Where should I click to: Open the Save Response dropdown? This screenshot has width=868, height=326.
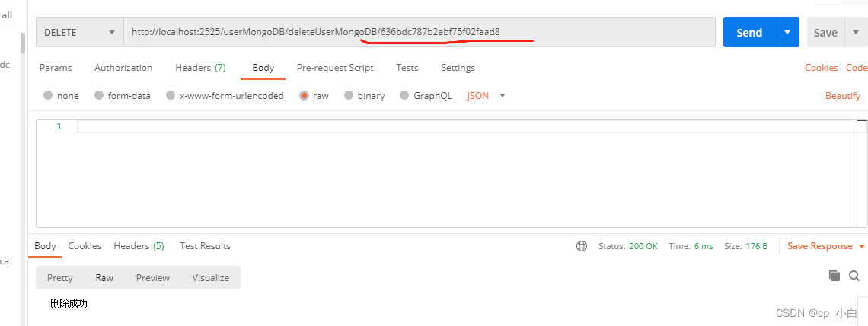[x=826, y=246]
